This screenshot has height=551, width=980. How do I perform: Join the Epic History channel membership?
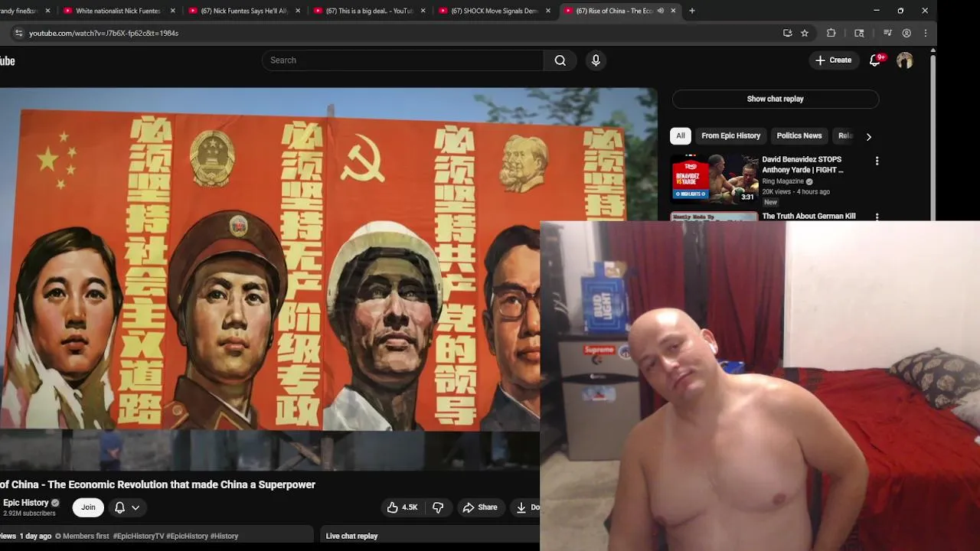pos(88,507)
